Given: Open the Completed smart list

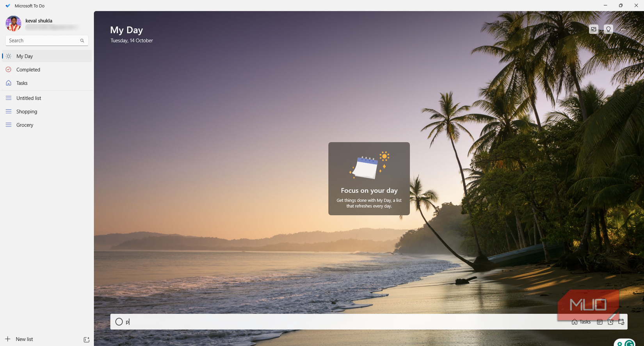Looking at the screenshot, I should coord(47,69).
